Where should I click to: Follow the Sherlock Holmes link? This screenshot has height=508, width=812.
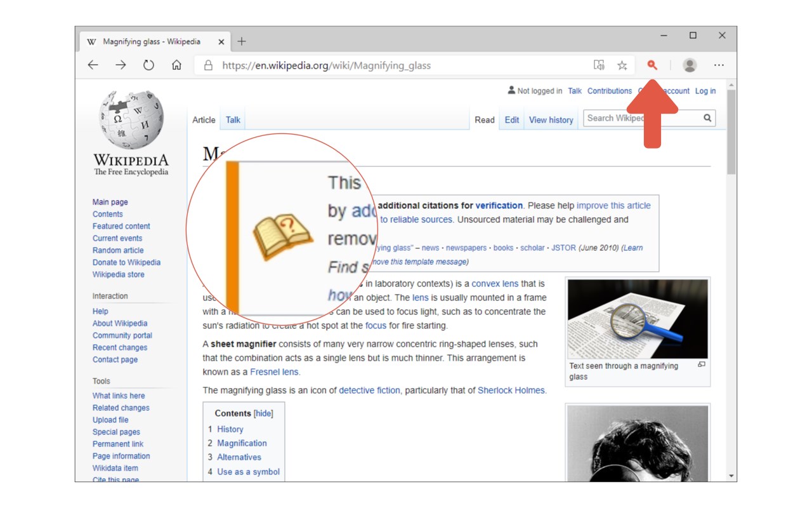[511, 391]
